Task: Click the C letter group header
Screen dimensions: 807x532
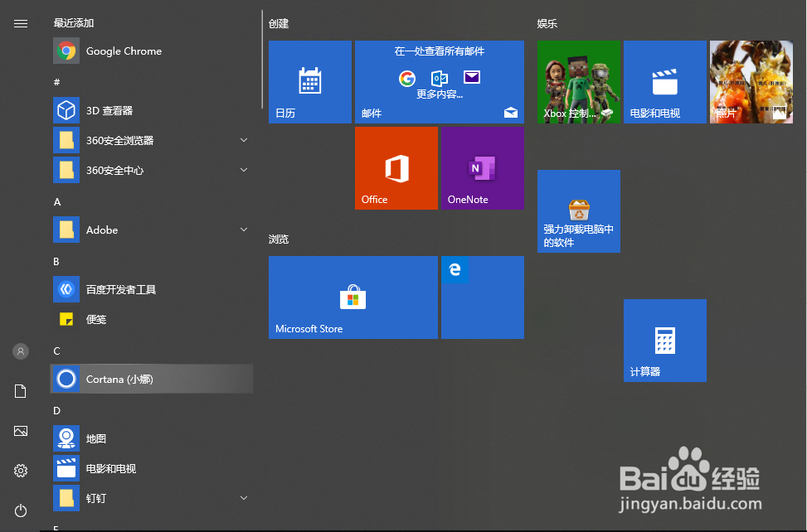Action: (x=56, y=351)
